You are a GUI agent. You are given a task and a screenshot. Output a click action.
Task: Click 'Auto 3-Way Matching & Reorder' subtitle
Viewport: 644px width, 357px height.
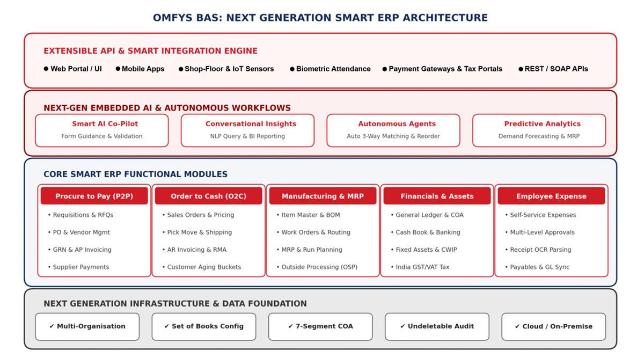393,136
